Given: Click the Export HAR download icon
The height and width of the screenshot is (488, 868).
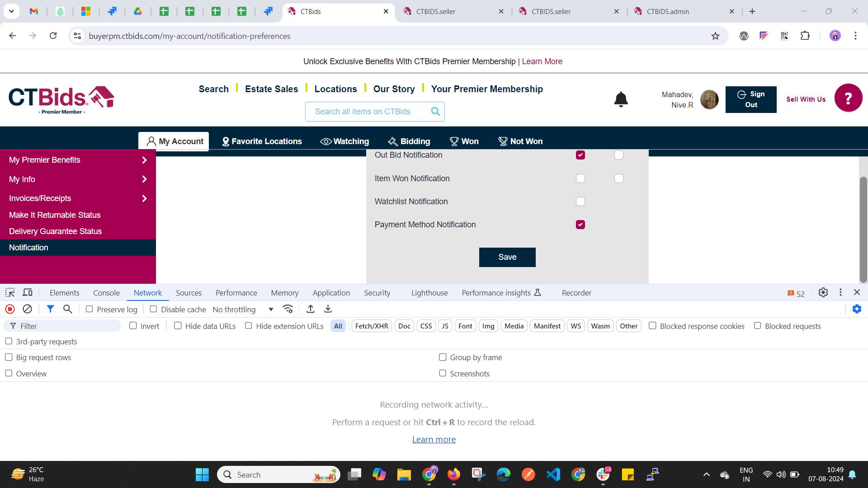Looking at the screenshot, I should point(328,309).
